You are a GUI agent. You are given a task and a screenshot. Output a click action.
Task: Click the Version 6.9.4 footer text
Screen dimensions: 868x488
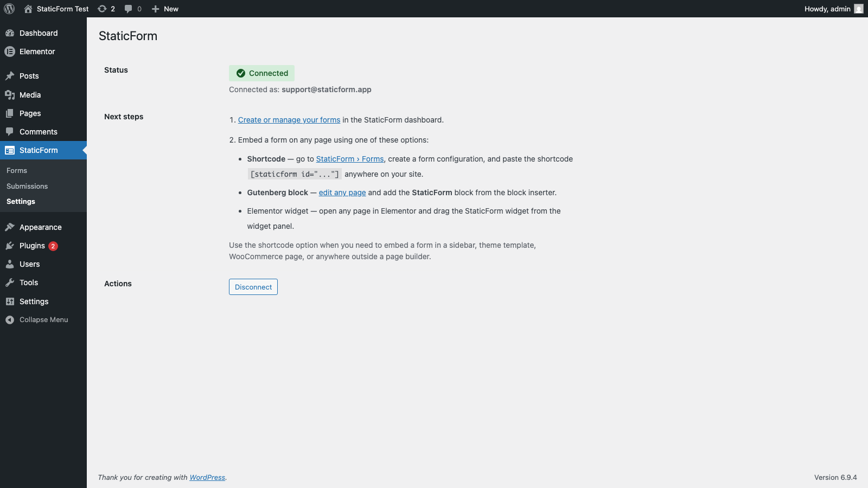coord(835,478)
